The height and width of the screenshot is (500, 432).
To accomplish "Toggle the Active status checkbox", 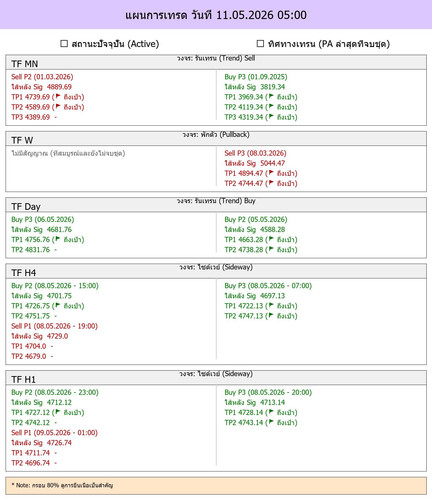I will [64, 43].
